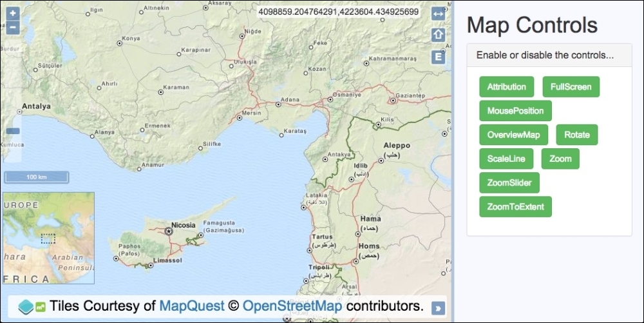Click the Niğde city label
The height and width of the screenshot is (323, 644).
coord(252,32)
